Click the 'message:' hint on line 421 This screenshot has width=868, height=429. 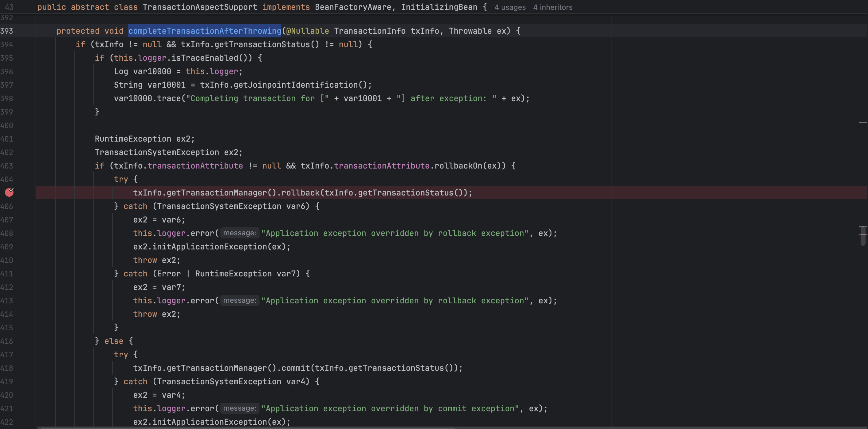coord(239,408)
